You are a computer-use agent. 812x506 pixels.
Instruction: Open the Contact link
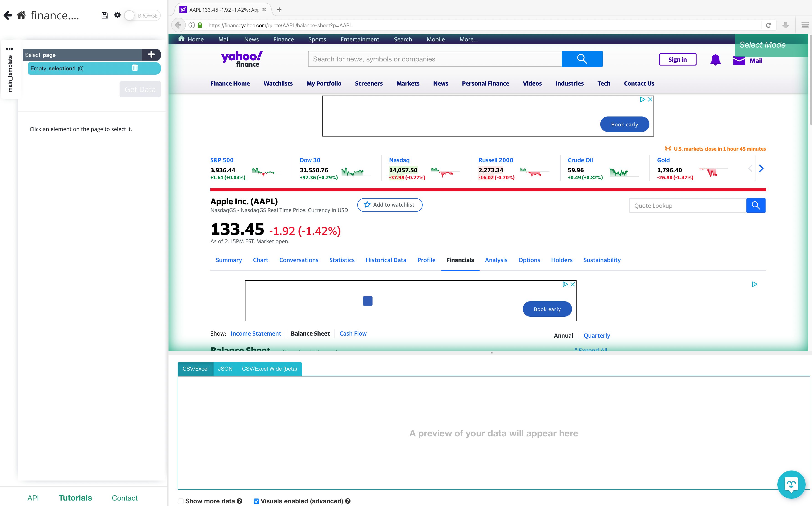click(125, 498)
